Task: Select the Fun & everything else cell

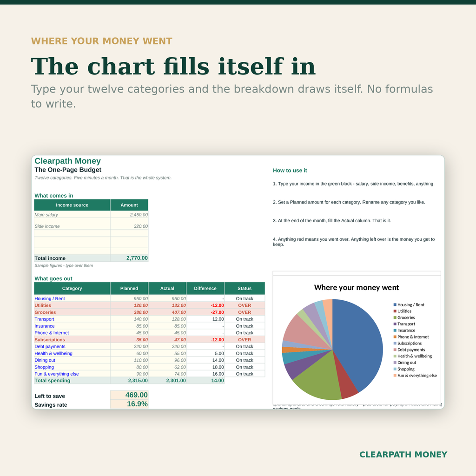Action: click(x=72, y=374)
